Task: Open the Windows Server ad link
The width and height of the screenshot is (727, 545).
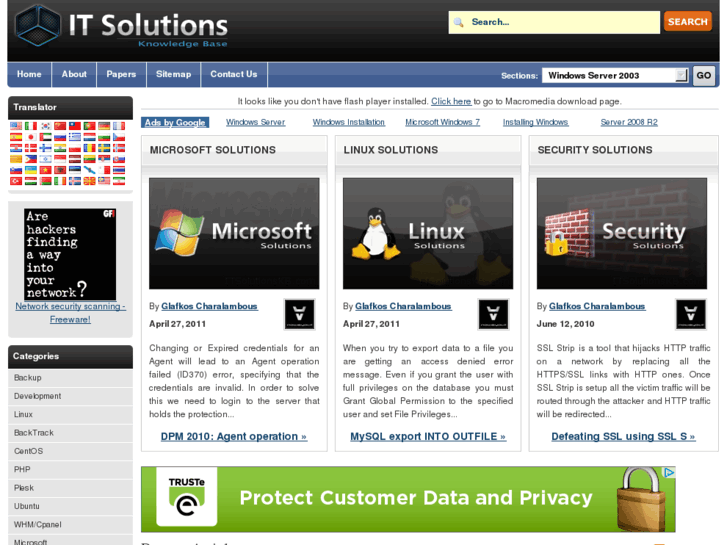Action: click(255, 122)
